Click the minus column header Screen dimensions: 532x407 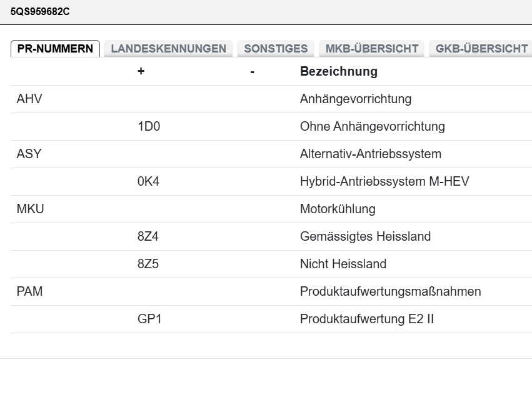point(252,72)
